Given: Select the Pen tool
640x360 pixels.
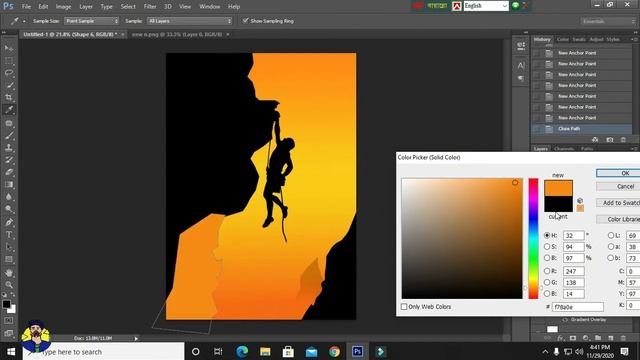Looking at the screenshot, I should tap(9, 222).
